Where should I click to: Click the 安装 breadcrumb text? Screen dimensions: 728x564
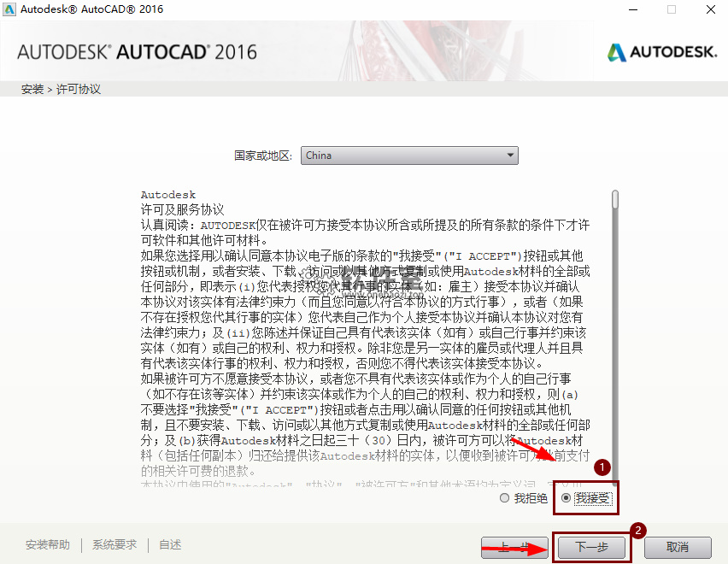tap(32, 89)
